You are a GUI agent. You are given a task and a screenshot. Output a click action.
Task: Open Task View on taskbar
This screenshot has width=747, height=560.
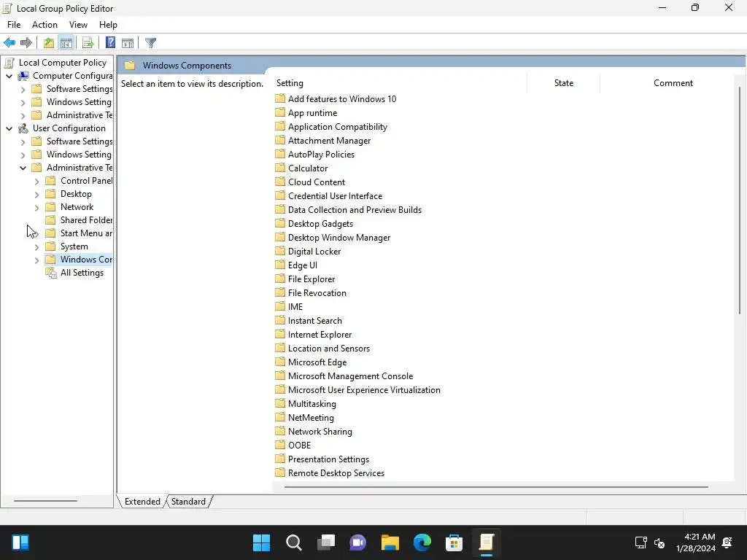click(x=326, y=542)
